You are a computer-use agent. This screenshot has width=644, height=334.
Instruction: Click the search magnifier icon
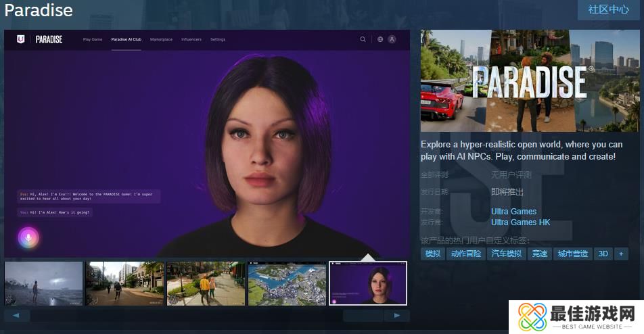tap(363, 39)
